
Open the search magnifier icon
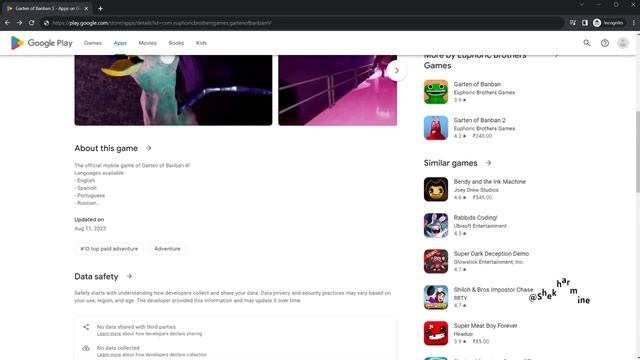tap(587, 43)
